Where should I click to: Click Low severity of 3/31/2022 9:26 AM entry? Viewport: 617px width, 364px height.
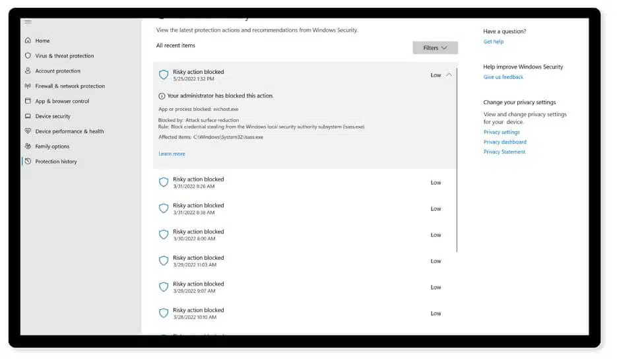[436, 183]
